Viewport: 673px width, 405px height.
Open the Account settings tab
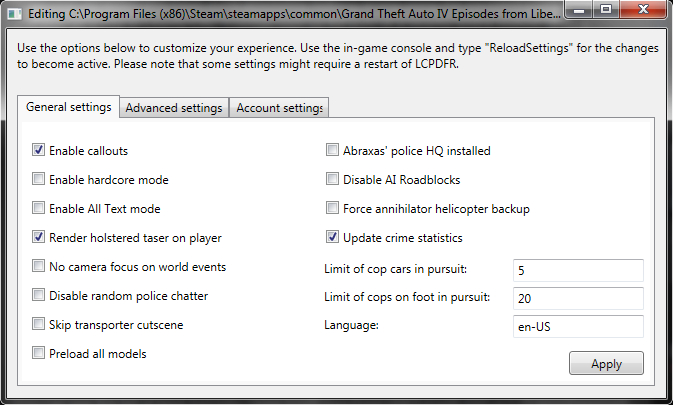(279, 108)
